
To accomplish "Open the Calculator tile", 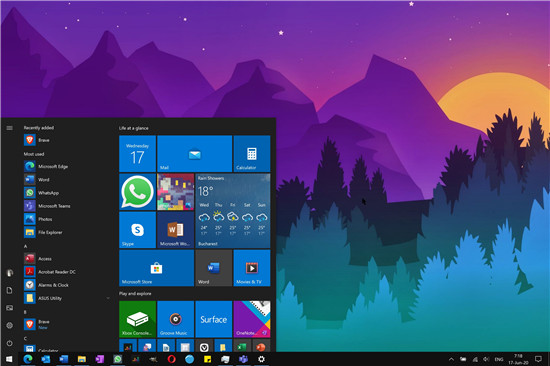I will pos(251,154).
